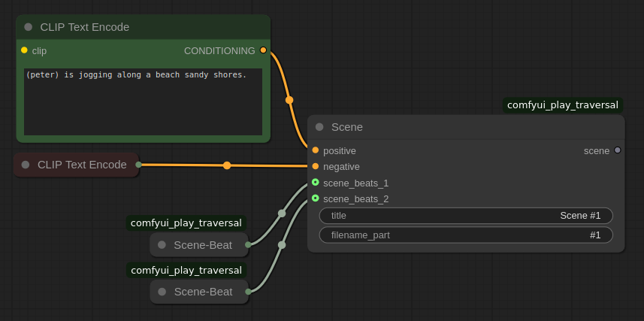Click the collapsed CLIP Text Encode label

click(x=82, y=165)
